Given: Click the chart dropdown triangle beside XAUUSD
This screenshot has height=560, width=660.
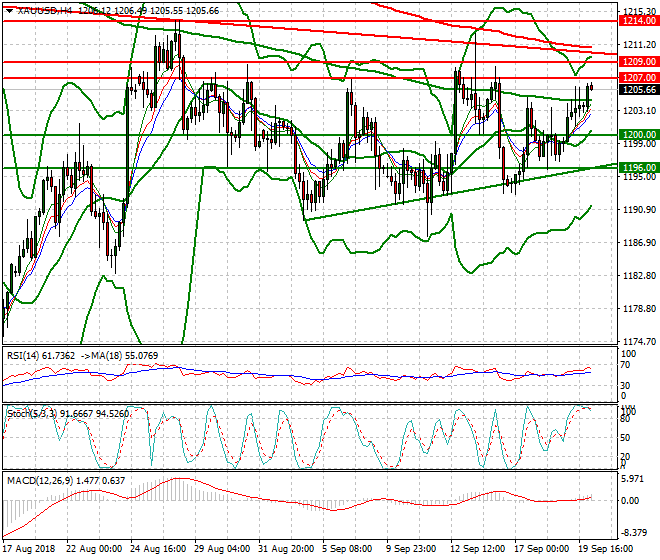Looking at the screenshot, I should click(9, 11).
